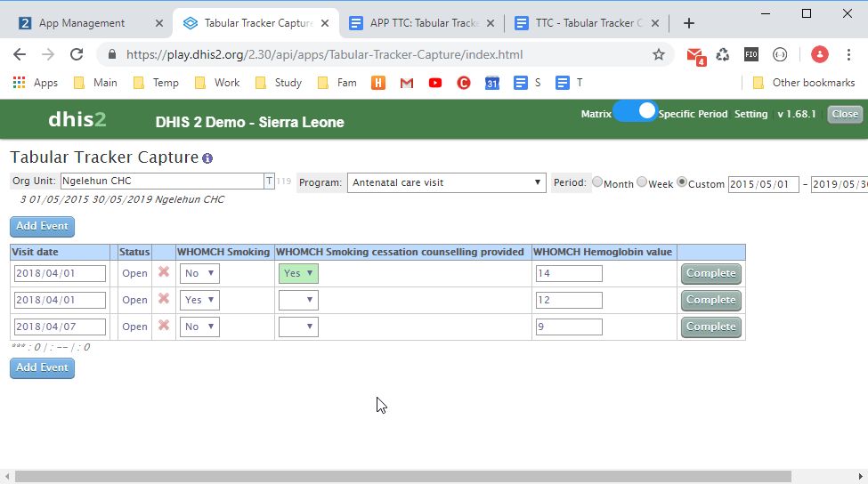Close the APP TTC: Tabular Tracker tab
The image size is (868, 484).
pyautogui.click(x=491, y=23)
